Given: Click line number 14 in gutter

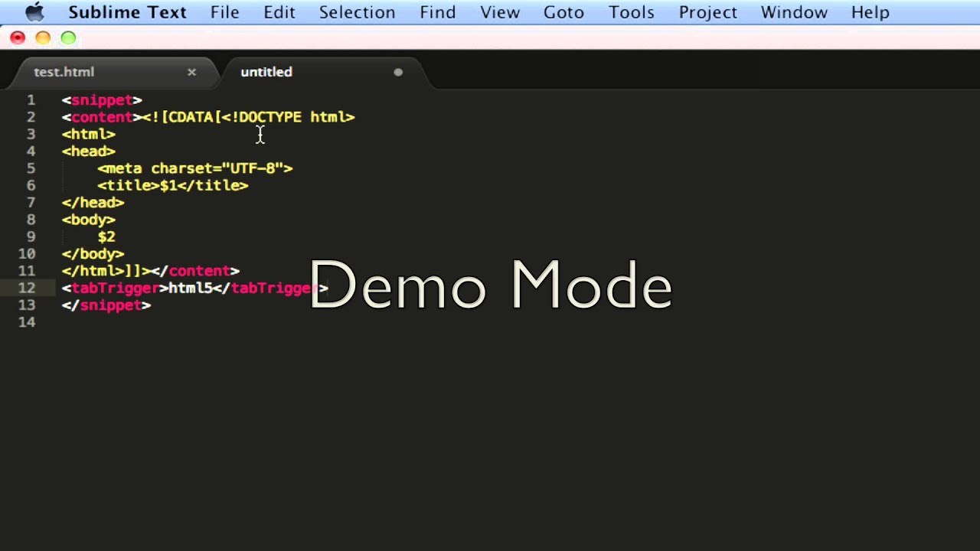Looking at the screenshot, I should [27, 322].
